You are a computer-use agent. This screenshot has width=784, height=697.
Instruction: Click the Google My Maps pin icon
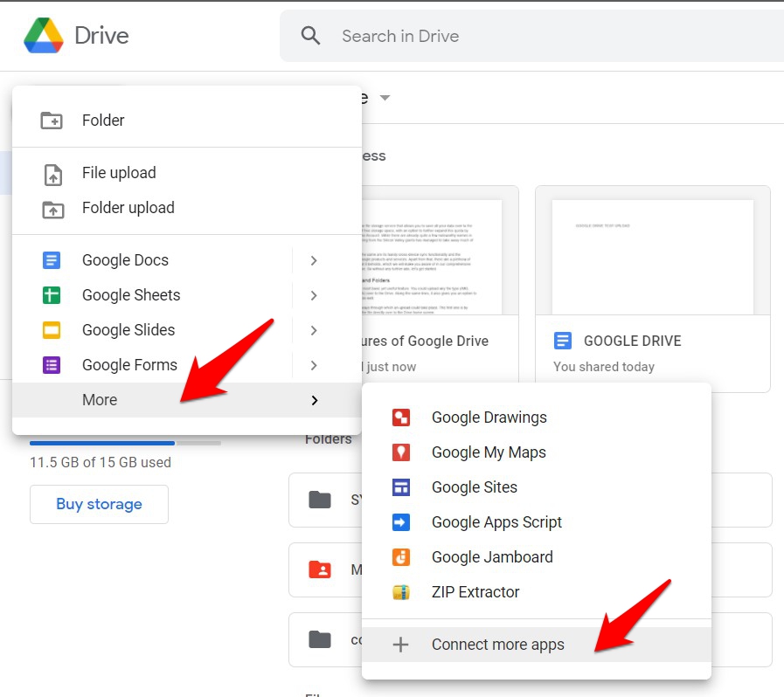tap(401, 452)
